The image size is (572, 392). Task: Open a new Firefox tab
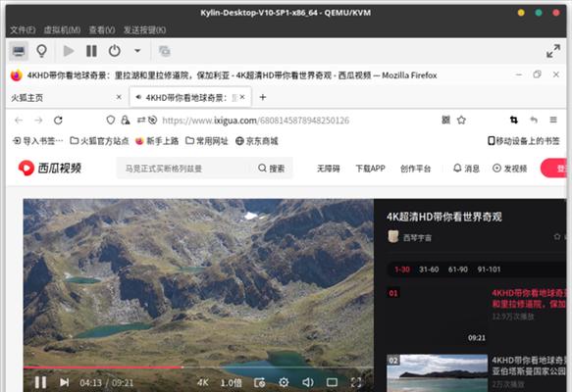pyautogui.click(x=263, y=97)
